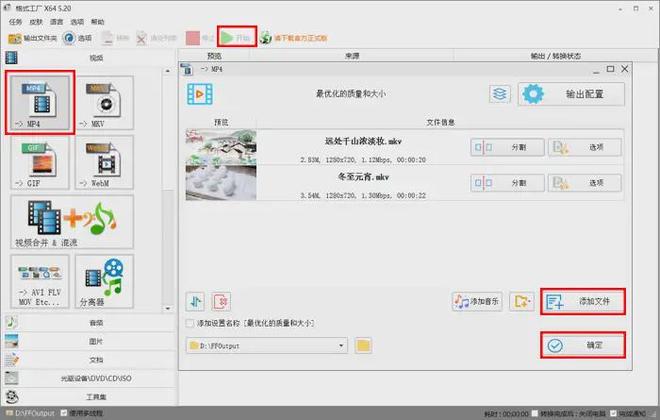Select thumbnail of 冬至元宵.mkv
Viewport: 660px width, 420px height.
(221, 183)
